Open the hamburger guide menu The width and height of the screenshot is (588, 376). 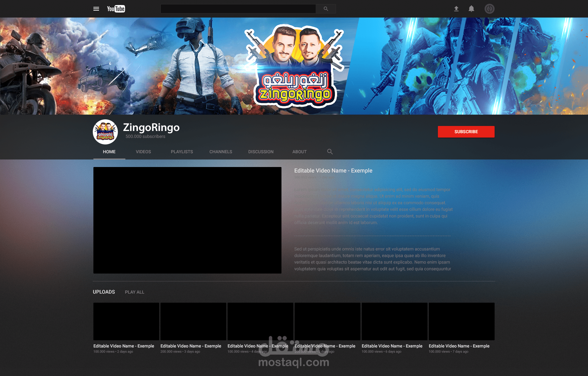(x=96, y=9)
